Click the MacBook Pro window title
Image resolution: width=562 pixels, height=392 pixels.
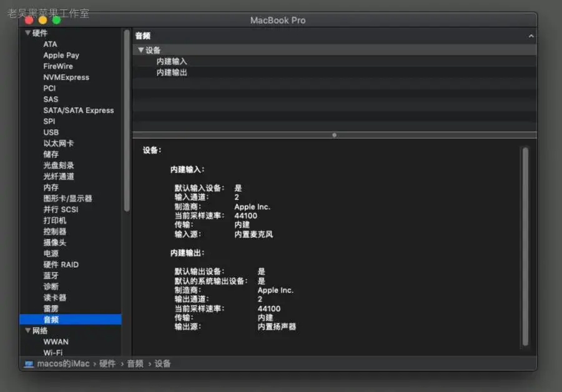pyautogui.click(x=278, y=21)
